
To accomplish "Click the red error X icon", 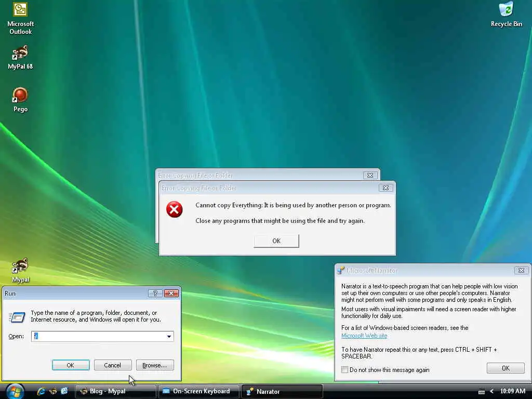I will coord(175,209).
